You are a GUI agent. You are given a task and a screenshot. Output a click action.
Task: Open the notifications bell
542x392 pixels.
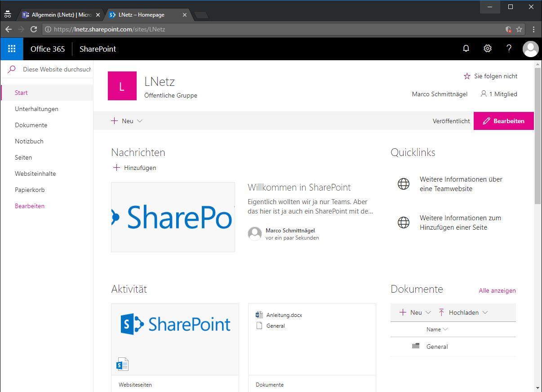click(466, 49)
